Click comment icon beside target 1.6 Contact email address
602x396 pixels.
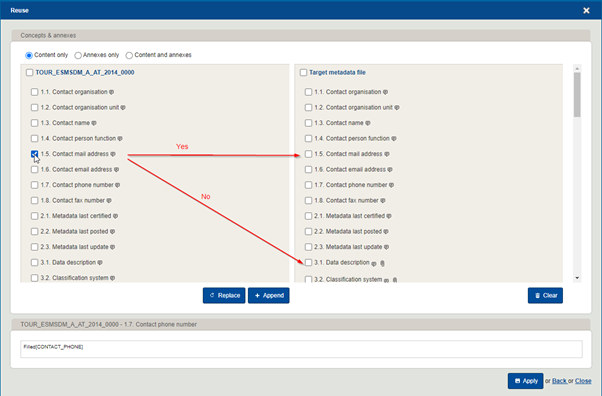(x=390, y=170)
